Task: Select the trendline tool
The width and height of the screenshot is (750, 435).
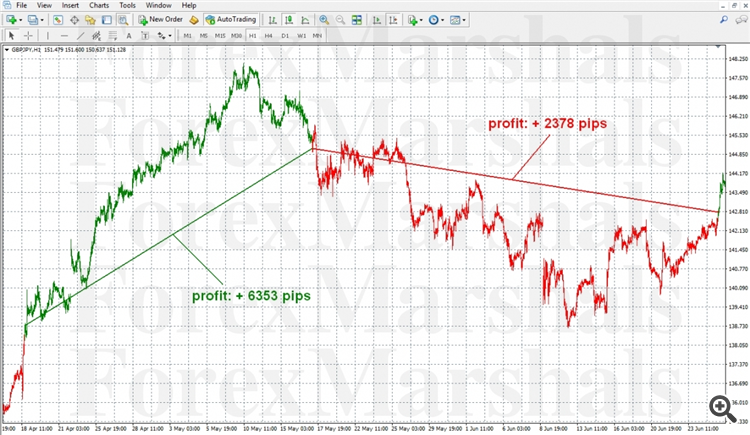Action: (x=80, y=36)
